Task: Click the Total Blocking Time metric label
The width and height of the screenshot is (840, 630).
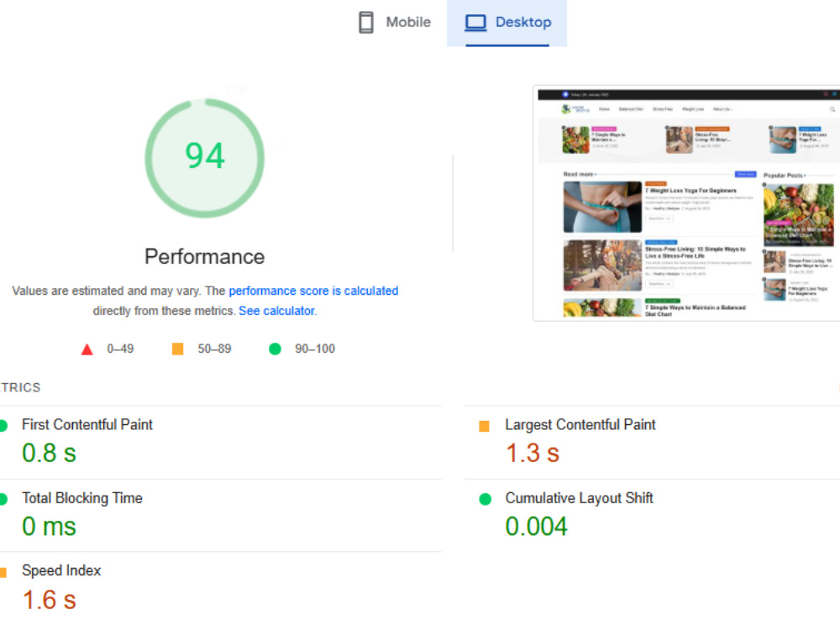Action: (x=82, y=498)
